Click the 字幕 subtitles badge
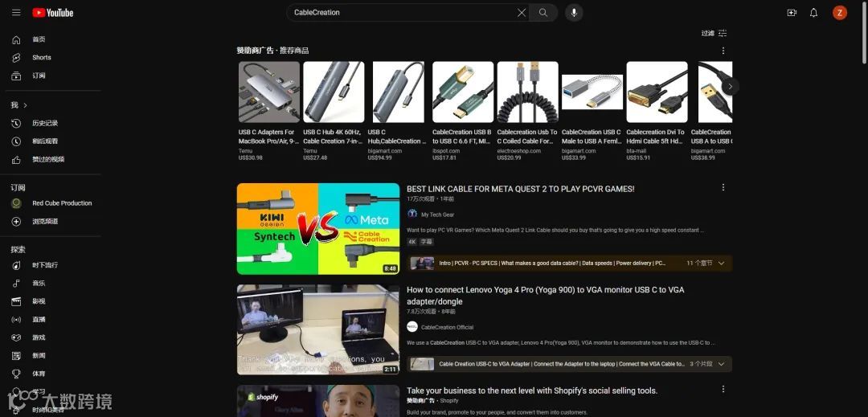This screenshot has height=417, width=868. 426,242
